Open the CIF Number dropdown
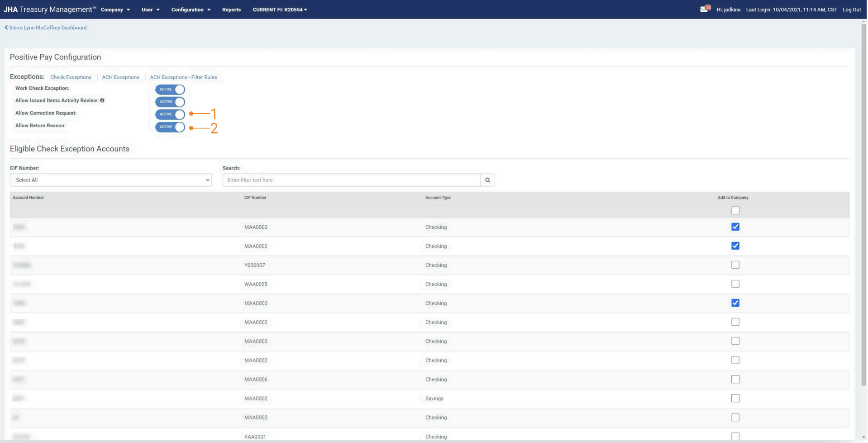The width and height of the screenshot is (868, 443). click(110, 180)
